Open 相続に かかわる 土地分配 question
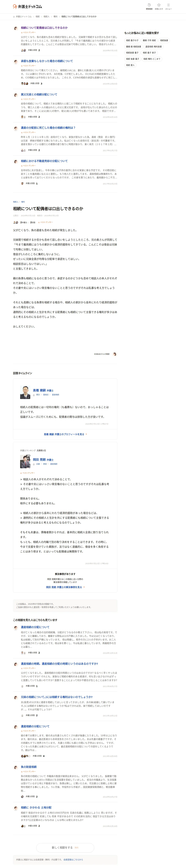Screen dimensions: 186x868 (36, 807)
